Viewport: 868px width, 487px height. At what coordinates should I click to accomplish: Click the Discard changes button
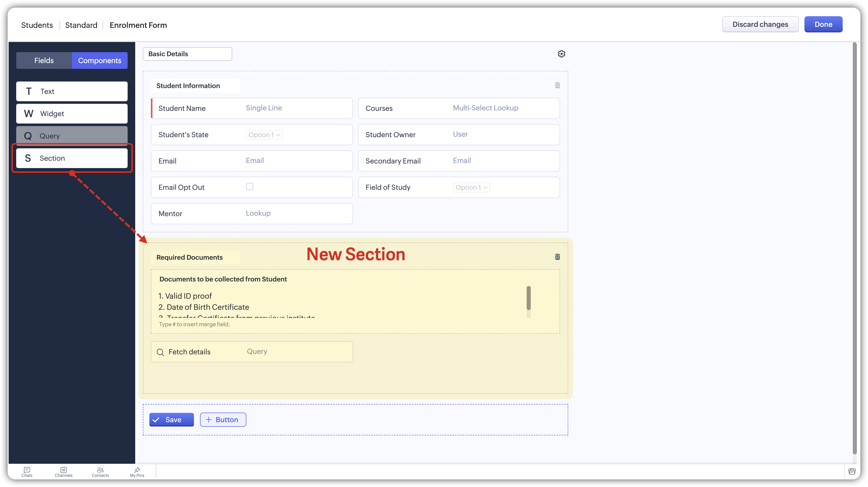[760, 24]
